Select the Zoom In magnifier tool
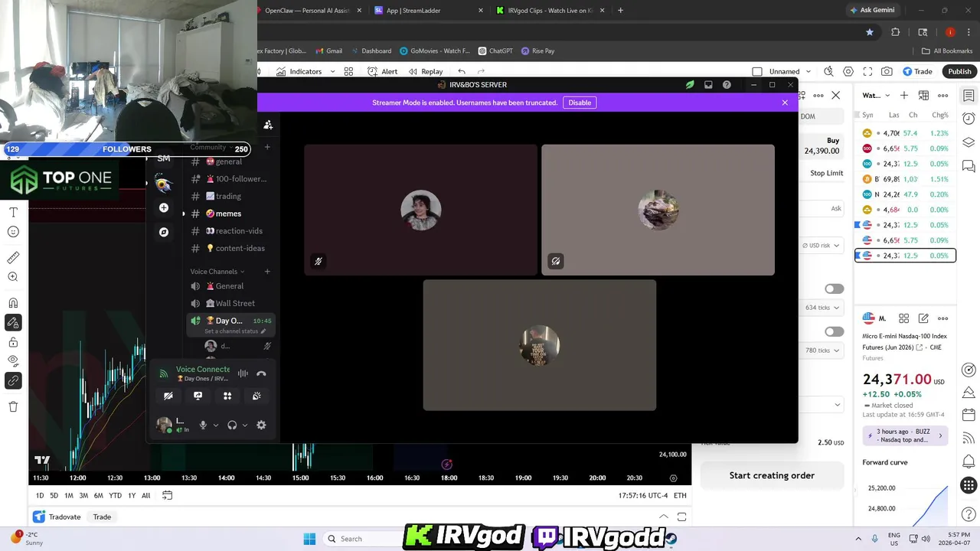This screenshot has height=551, width=980. (x=13, y=277)
